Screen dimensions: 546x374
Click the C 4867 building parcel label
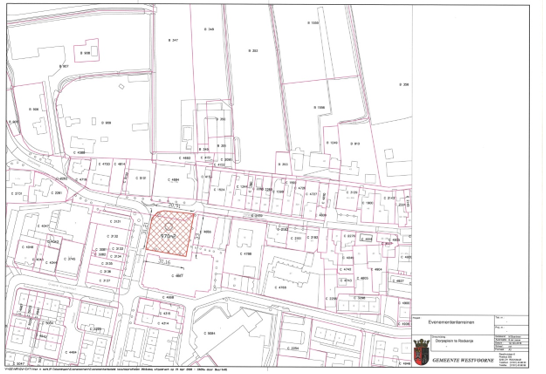[177, 275]
